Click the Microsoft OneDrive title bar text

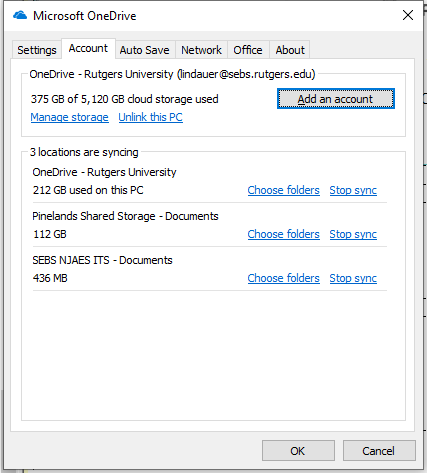[85, 16]
